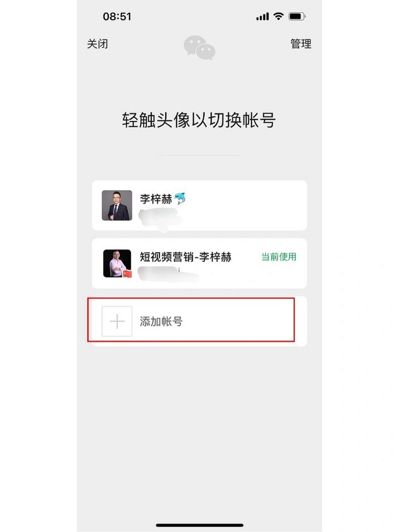The height and width of the screenshot is (532, 399).
Task: Select the 添加帐号 option to add an account
Action: [x=161, y=321]
